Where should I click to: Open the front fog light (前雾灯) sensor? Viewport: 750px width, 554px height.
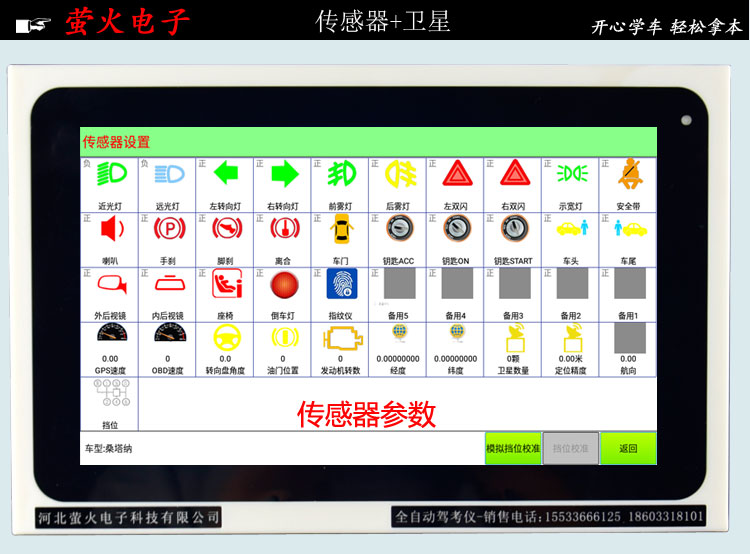(x=341, y=175)
